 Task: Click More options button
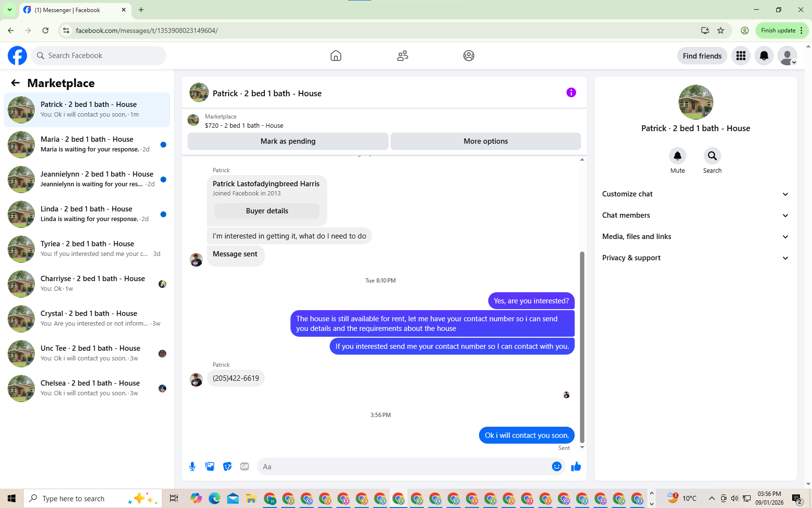click(486, 141)
